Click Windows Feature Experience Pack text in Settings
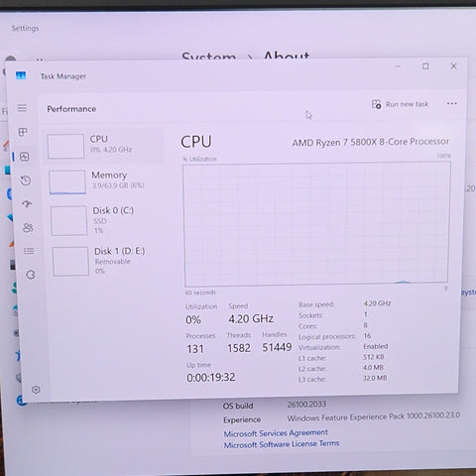 click(374, 416)
